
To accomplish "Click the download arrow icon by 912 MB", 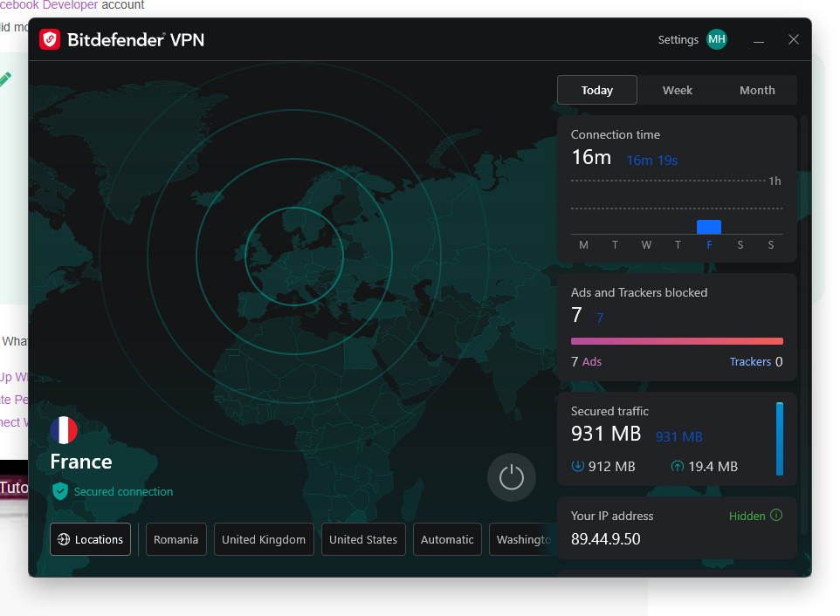I will [x=577, y=466].
